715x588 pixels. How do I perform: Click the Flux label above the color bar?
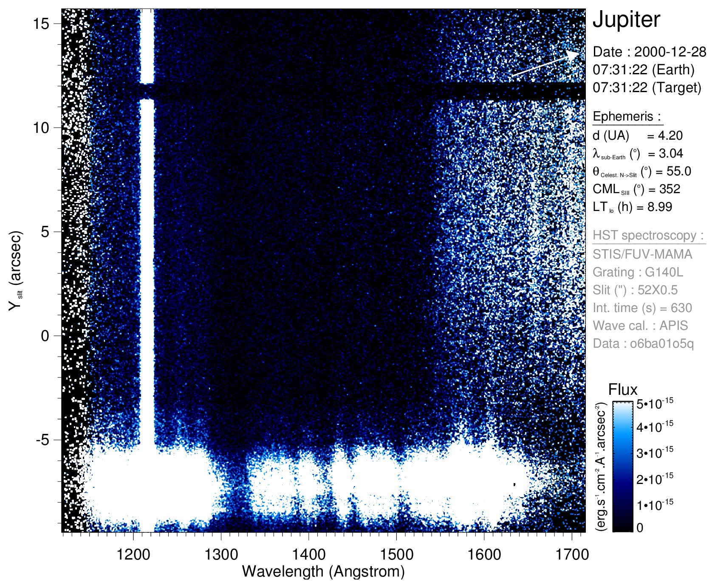coord(622,390)
